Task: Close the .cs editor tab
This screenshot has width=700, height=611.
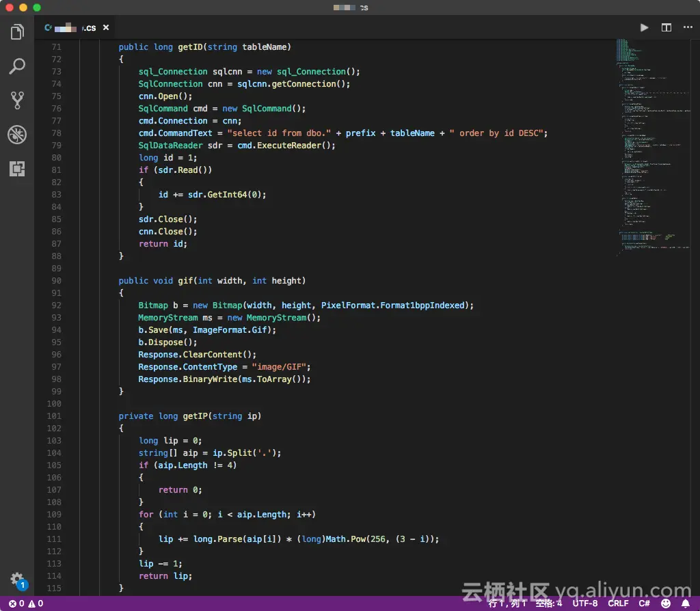Action: tap(106, 28)
